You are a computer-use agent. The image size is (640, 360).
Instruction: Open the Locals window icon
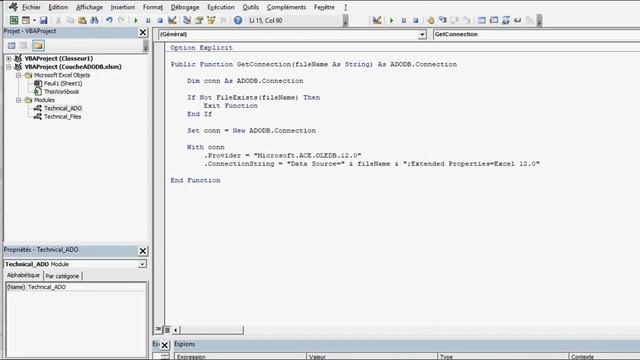[482, 20]
